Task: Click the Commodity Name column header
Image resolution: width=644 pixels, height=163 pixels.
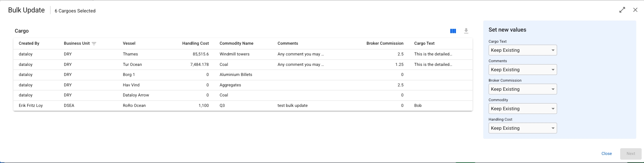Action: coord(236,43)
